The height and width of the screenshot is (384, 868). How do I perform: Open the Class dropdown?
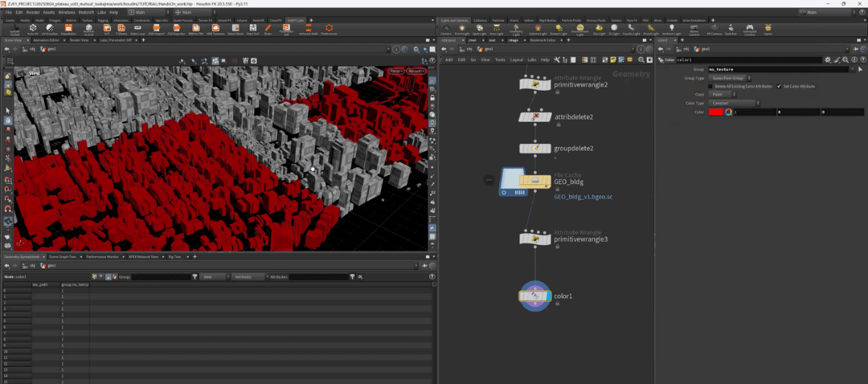[x=723, y=94]
